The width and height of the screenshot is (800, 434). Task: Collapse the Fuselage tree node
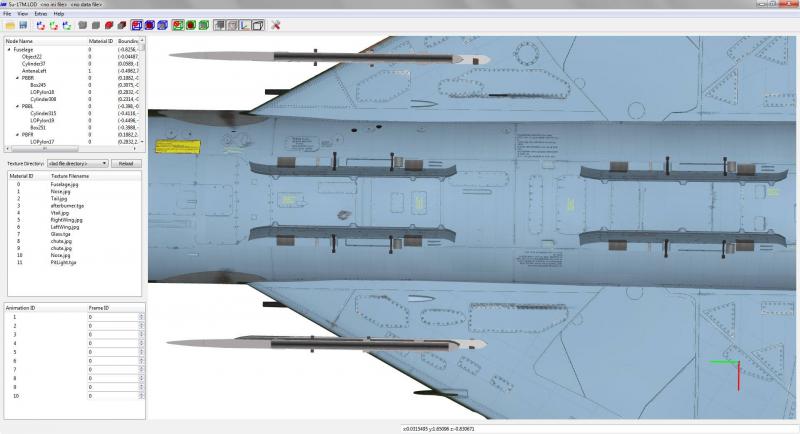[x=9, y=50]
